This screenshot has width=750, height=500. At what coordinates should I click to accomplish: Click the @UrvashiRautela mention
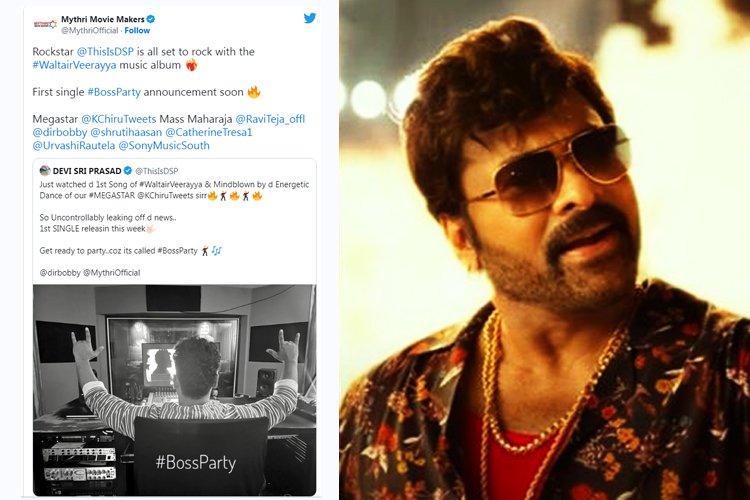pyautogui.click(x=73, y=145)
